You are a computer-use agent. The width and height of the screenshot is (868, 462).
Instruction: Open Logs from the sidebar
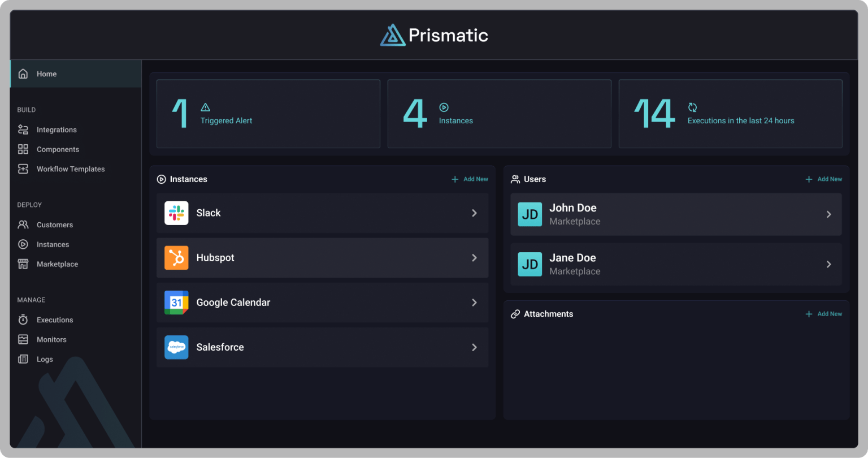45,359
